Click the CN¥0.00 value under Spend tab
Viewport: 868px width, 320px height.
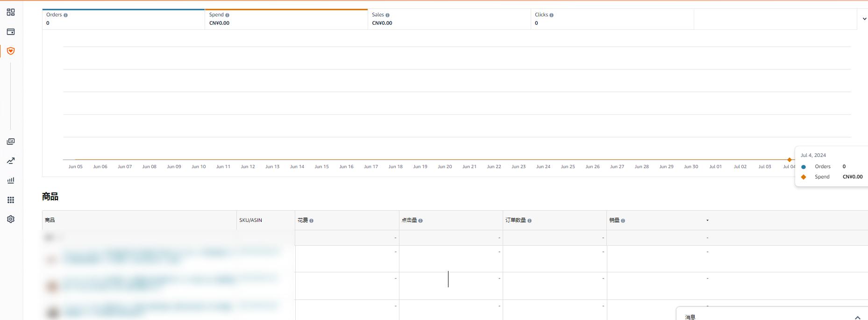tap(219, 23)
